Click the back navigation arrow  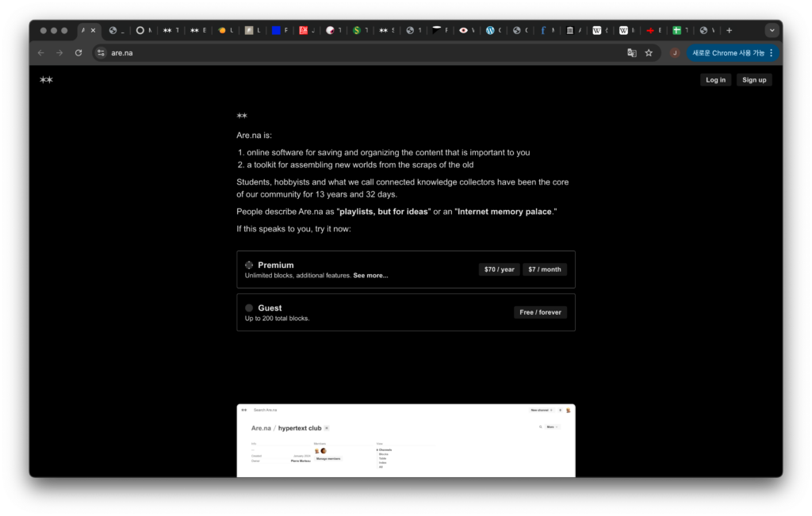[x=41, y=53]
